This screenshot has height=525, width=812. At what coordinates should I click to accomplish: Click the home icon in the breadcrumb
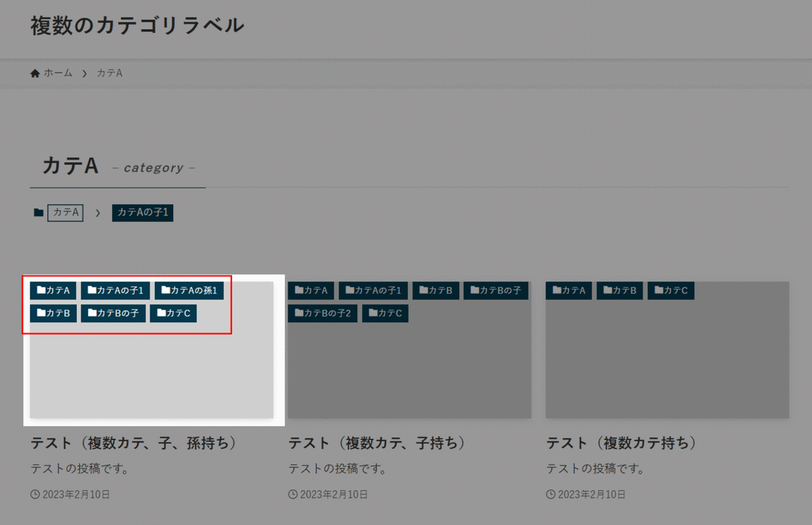tap(35, 73)
